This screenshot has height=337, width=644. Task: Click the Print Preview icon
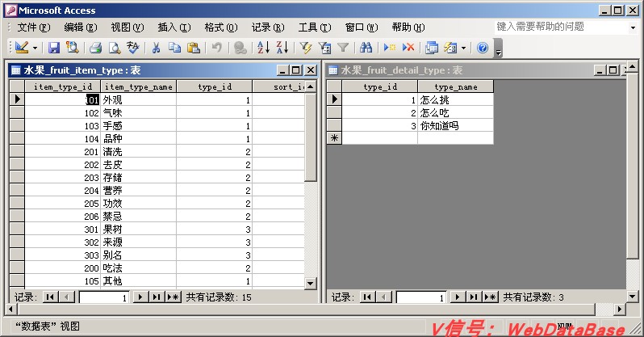pyautogui.click(x=115, y=48)
